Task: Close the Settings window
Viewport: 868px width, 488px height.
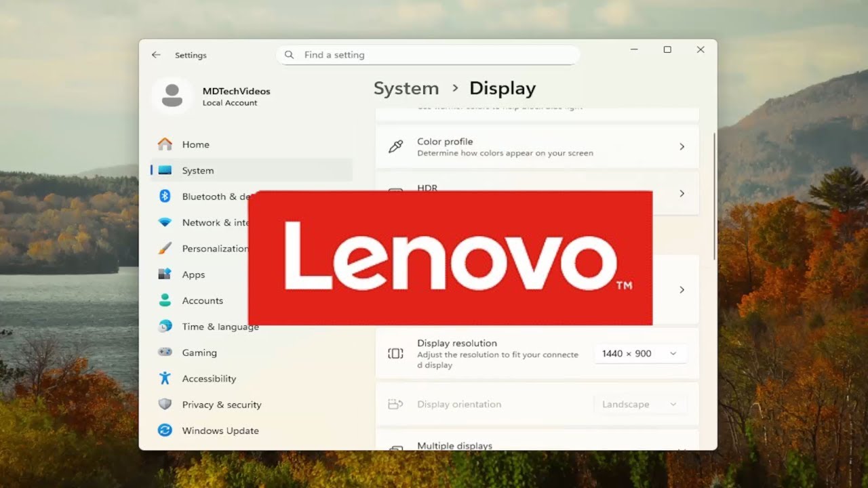Action: [701, 49]
